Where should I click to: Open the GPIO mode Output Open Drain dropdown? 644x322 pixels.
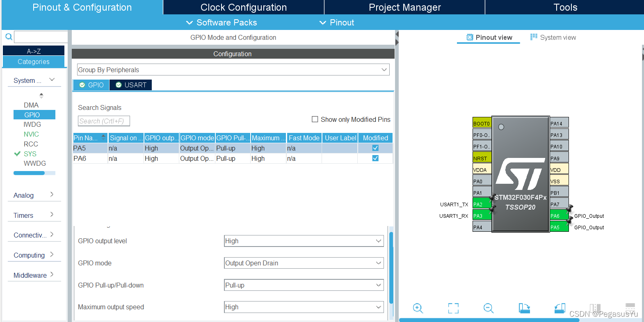[304, 263]
